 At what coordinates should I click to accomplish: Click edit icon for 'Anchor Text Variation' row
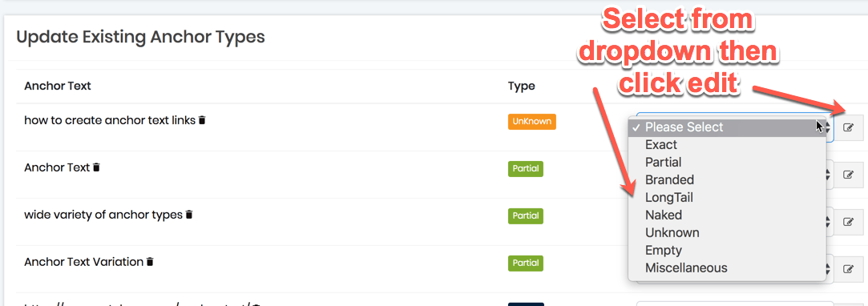848,269
